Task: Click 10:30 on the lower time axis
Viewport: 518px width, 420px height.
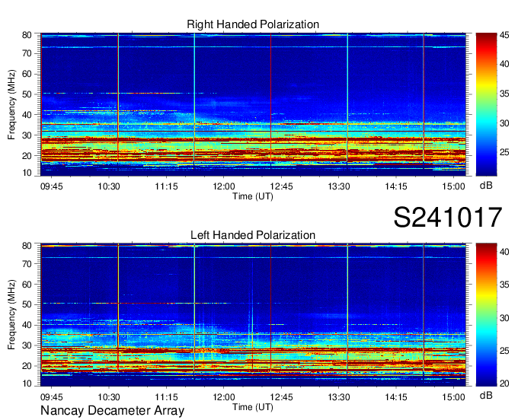Action: click(109, 397)
